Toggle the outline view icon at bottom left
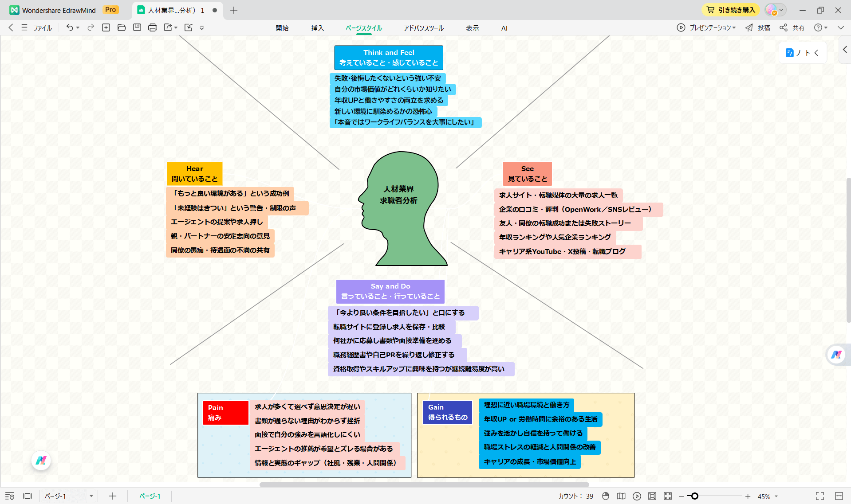851x504 pixels. click(10, 496)
